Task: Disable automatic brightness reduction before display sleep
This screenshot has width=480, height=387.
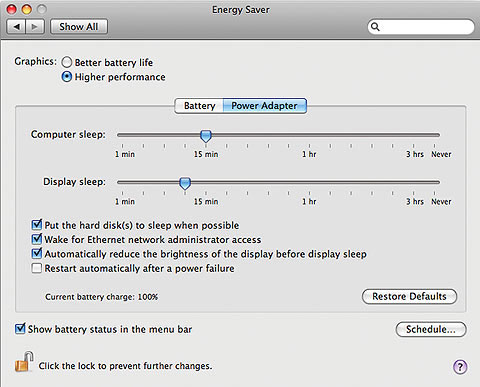Action: (37, 254)
